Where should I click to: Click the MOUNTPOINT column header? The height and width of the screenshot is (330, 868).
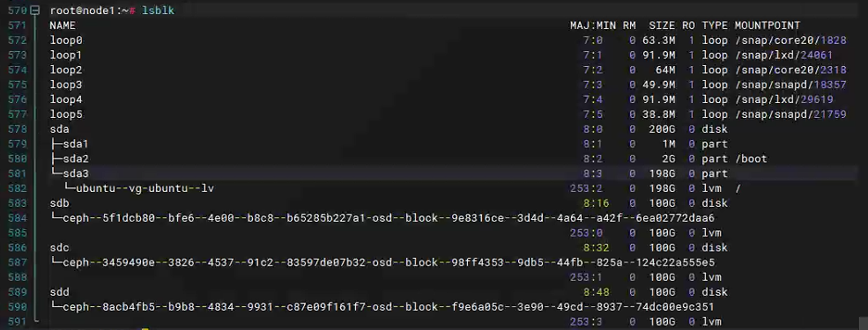tap(768, 26)
